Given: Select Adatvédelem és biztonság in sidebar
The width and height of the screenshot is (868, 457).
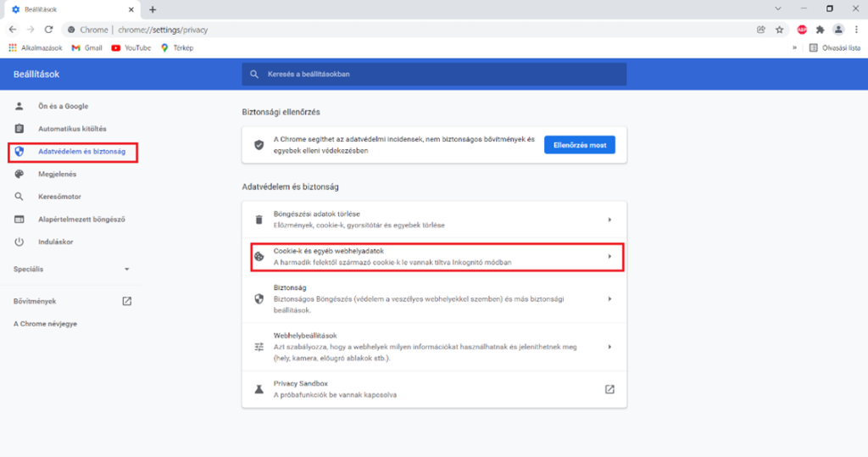Looking at the screenshot, I should pos(81,152).
